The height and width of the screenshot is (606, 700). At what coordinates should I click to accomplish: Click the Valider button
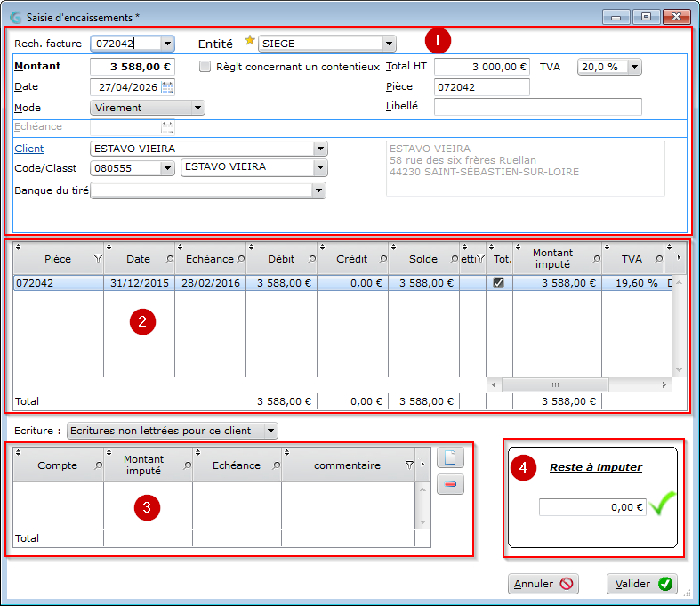point(642,584)
